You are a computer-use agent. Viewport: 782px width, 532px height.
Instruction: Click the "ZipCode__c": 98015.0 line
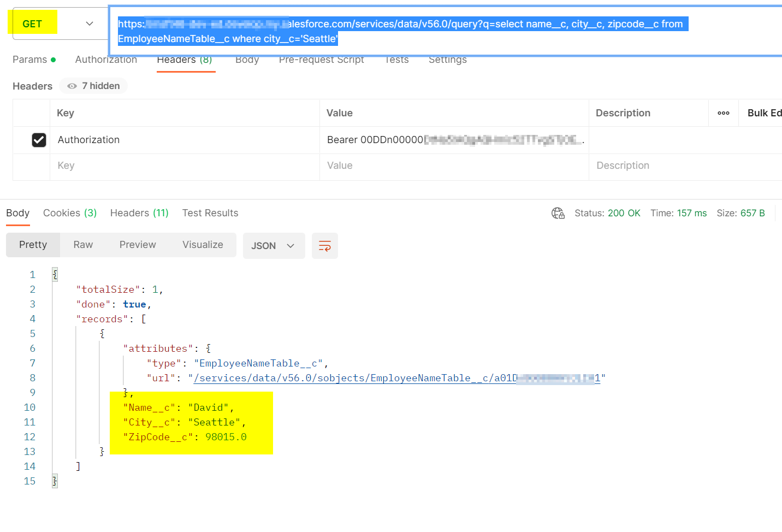[185, 437]
